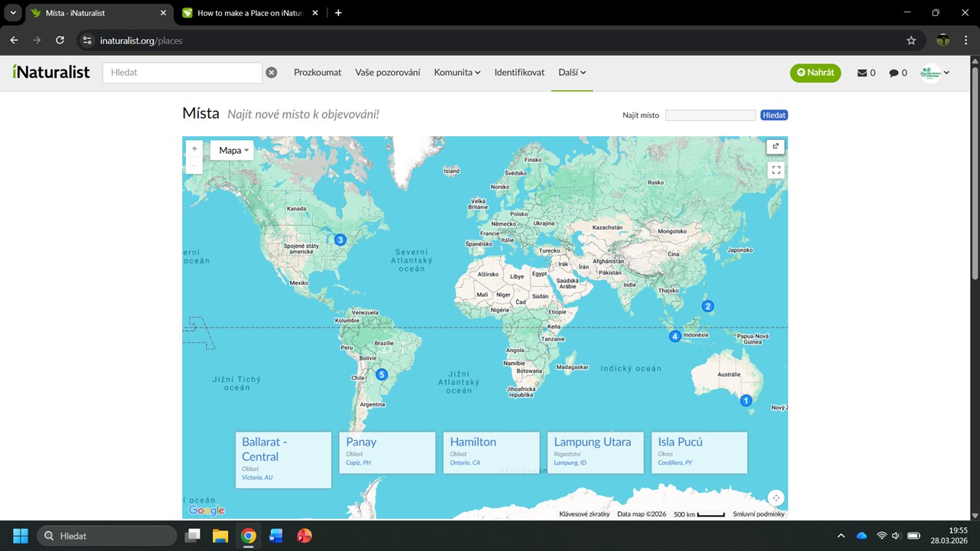This screenshot has height=551, width=980.
Task: Click the green Nahrát upload button
Action: (815, 73)
